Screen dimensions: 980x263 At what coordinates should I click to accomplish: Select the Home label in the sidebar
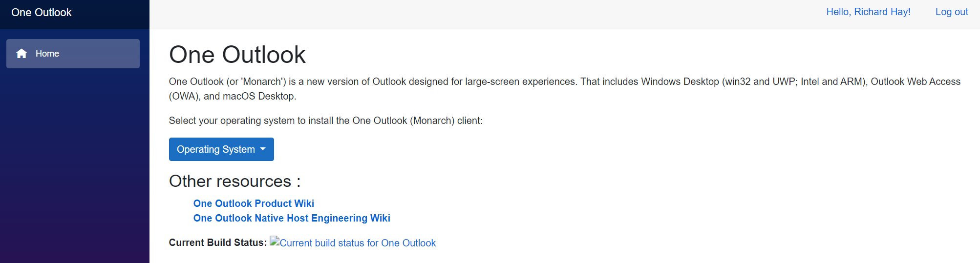[x=47, y=54]
